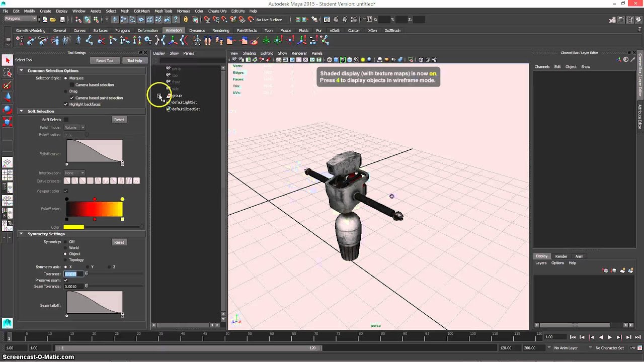This screenshot has height=362, width=644.
Task: Pick the Move tool cone icon
Action: pyautogui.click(x=7, y=98)
